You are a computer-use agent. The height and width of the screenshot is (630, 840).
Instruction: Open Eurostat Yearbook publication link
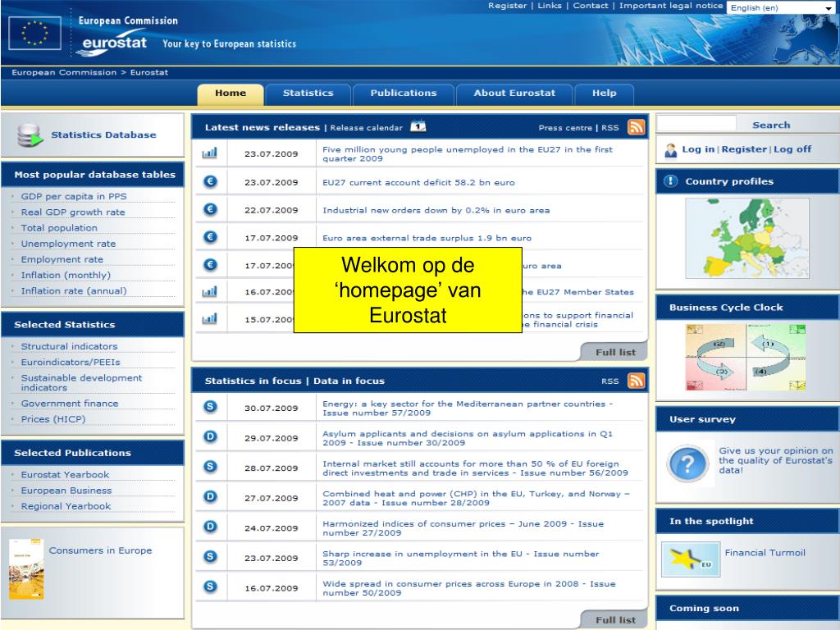point(65,475)
